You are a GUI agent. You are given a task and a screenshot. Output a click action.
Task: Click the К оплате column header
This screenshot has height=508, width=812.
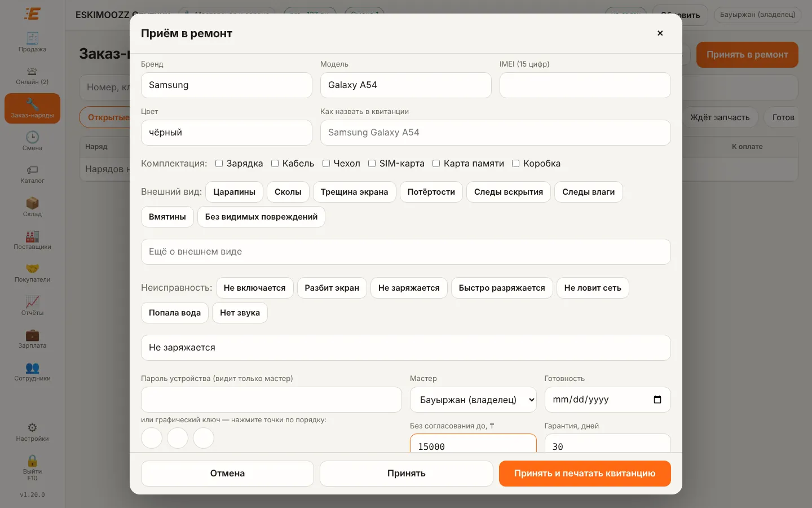pyautogui.click(x=747, y=147)
